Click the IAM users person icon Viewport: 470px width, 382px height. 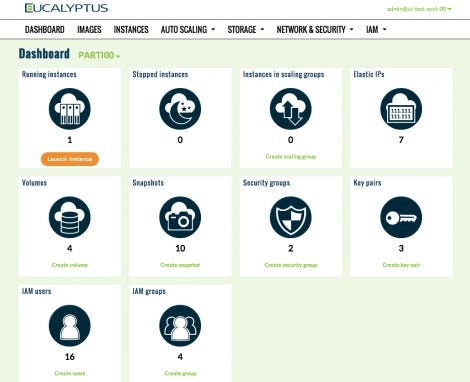(x=70, y=326)
